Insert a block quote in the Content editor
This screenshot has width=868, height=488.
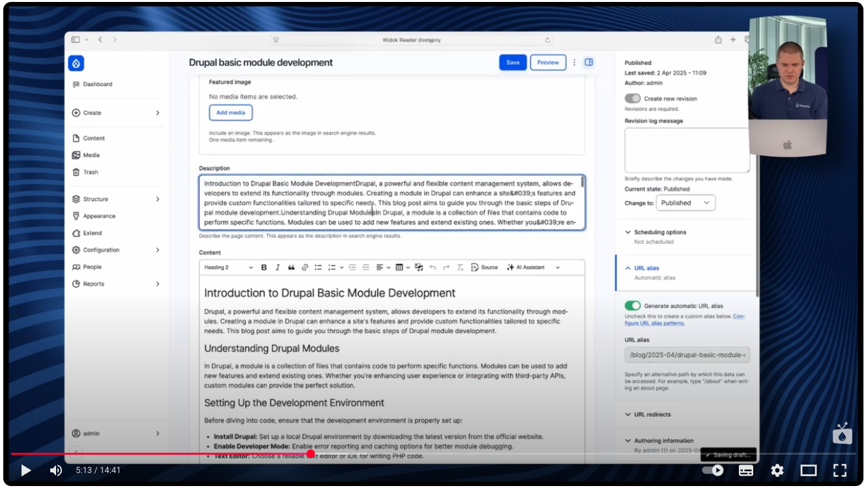[x=291, y=267]
